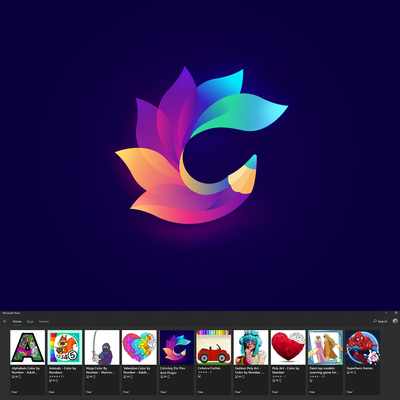Switch to the Games tab
Viewport: 400px width, 400px height.
[x=44, y=322]
